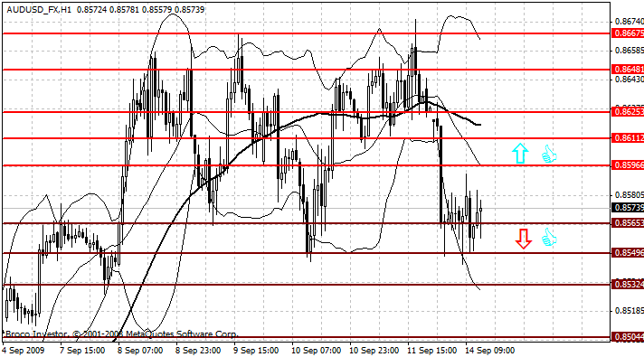Select the 0.86253 price level label
The height and width of the screenshot is (357, 644).
[628, 111]
